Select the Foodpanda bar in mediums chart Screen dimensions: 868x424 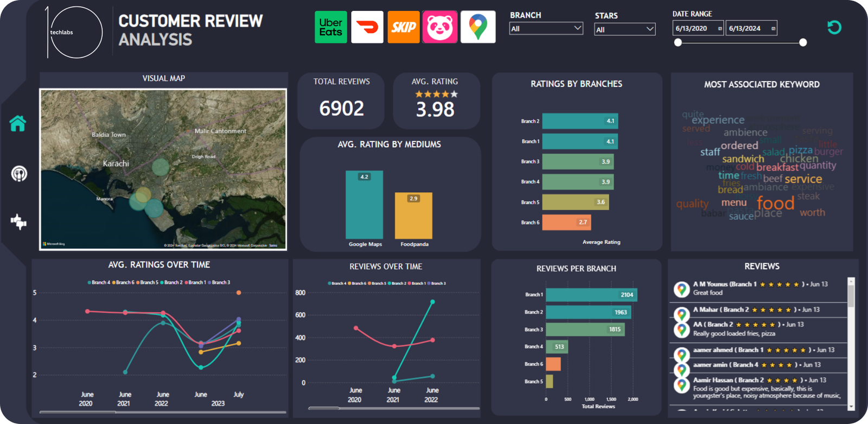pos(413,216)
